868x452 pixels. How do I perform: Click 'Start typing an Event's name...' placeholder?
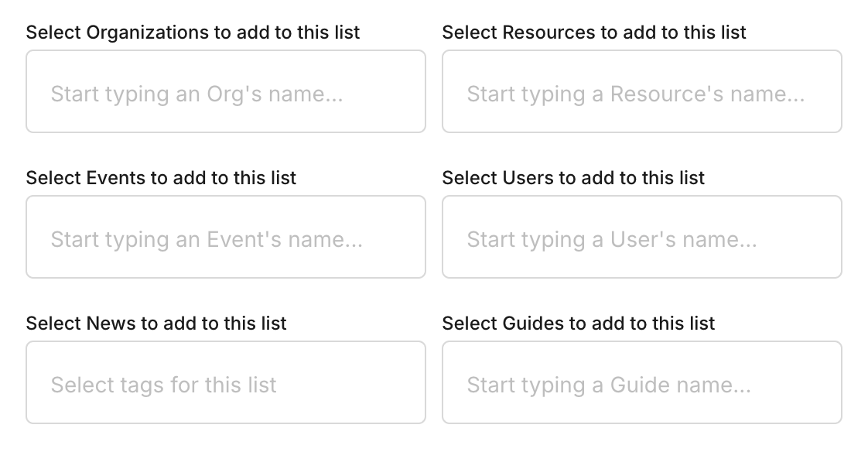[207, 240]
